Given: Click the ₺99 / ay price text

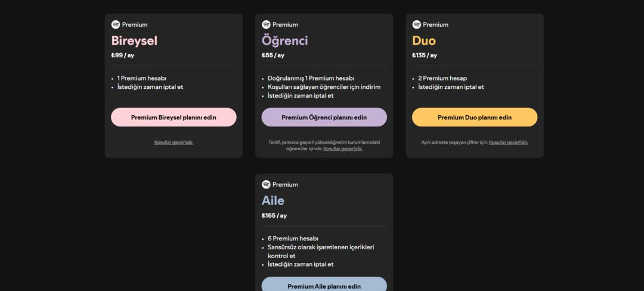Looking at the screenshot, I should pyautogui.click(x=123, y=55).
